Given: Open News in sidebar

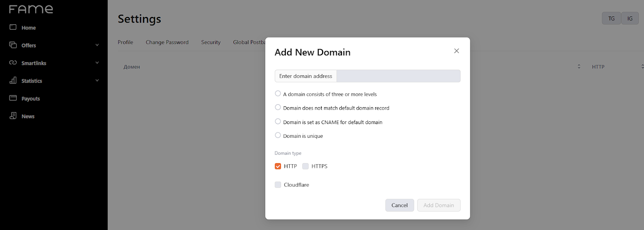Looking at the screenshot, I should click(x=28, y=116).
